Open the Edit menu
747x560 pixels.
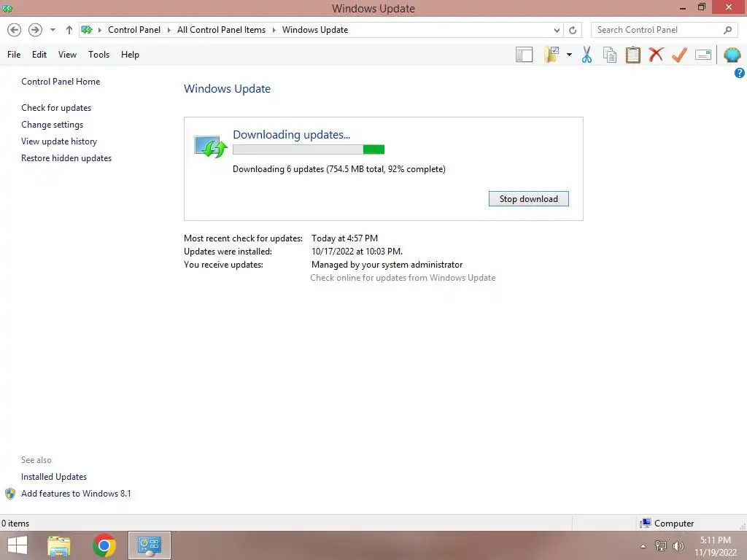pos(39,54)
